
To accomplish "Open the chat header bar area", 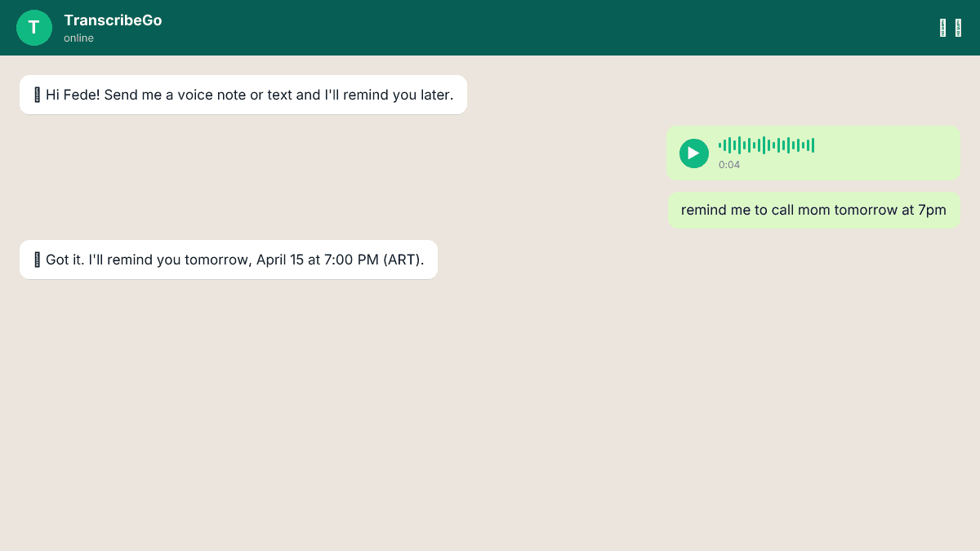I will [x=490, y=27].
